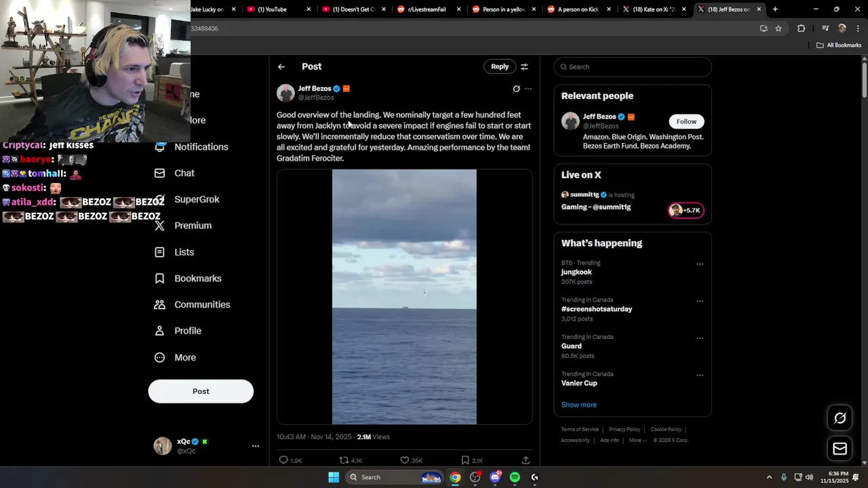Click the taskbar volume speaker icon

(809, 477)
